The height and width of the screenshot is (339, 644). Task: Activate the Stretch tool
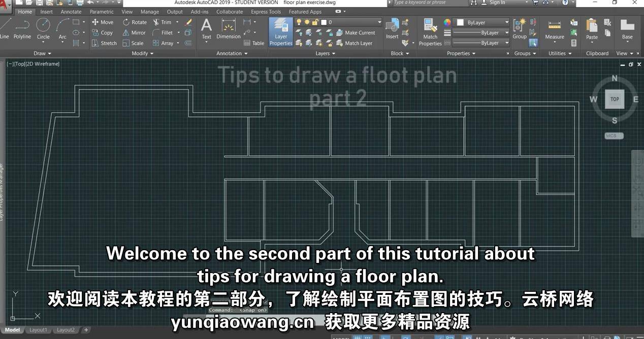pyautogui.click(x=104, y=43)
